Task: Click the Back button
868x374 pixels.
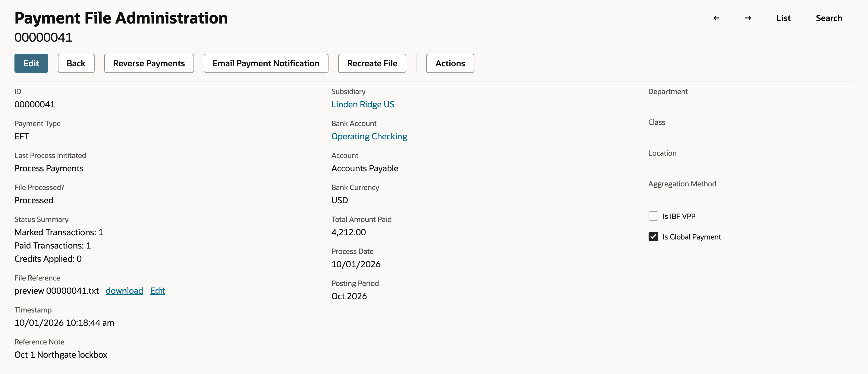Action: [x=76, y=63]
